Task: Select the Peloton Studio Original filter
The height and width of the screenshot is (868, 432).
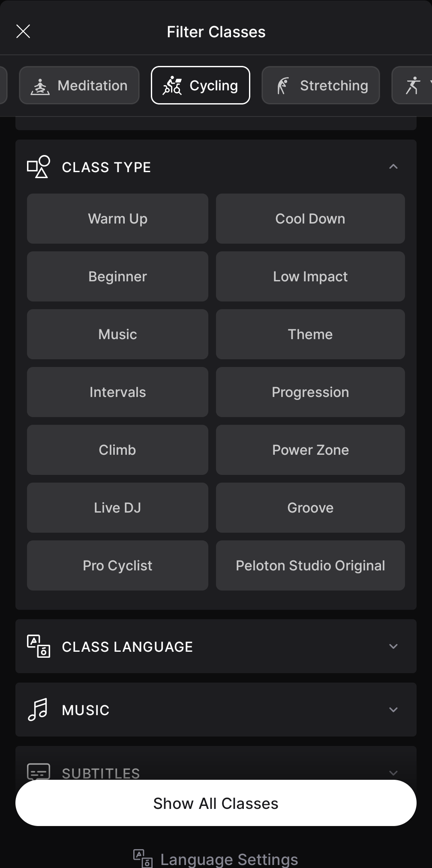Action: (310, 566)
